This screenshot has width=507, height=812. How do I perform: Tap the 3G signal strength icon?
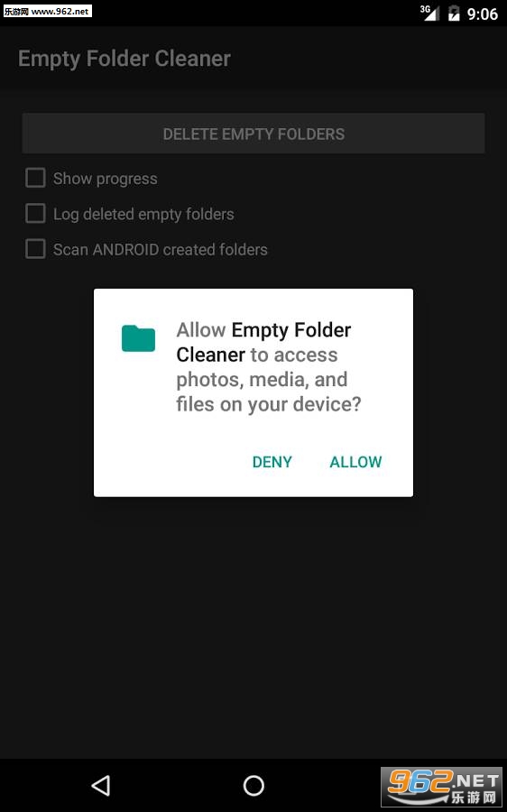(x=429, y=13)
